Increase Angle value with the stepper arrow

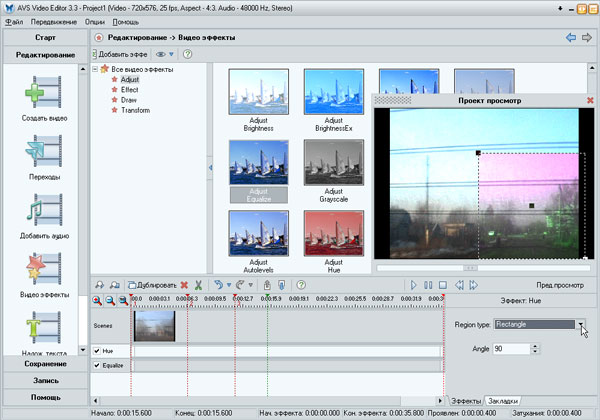(536, 345)
